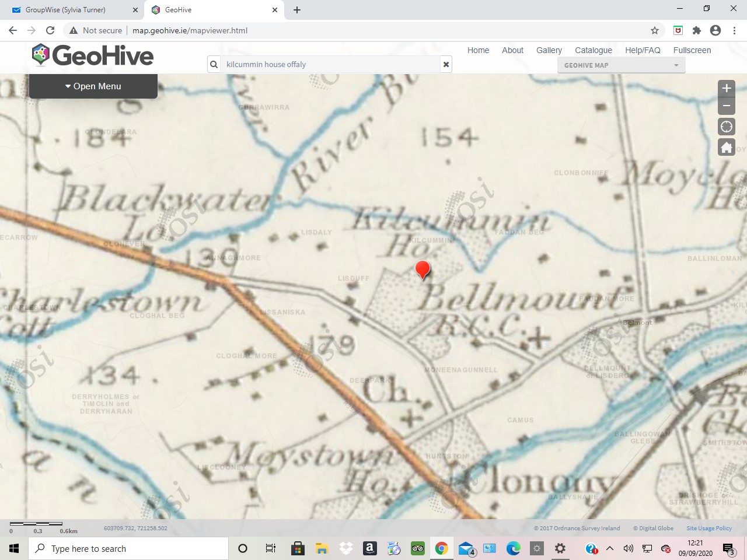
Task: Expand the Open Menu panel
Action: (93, 86)
